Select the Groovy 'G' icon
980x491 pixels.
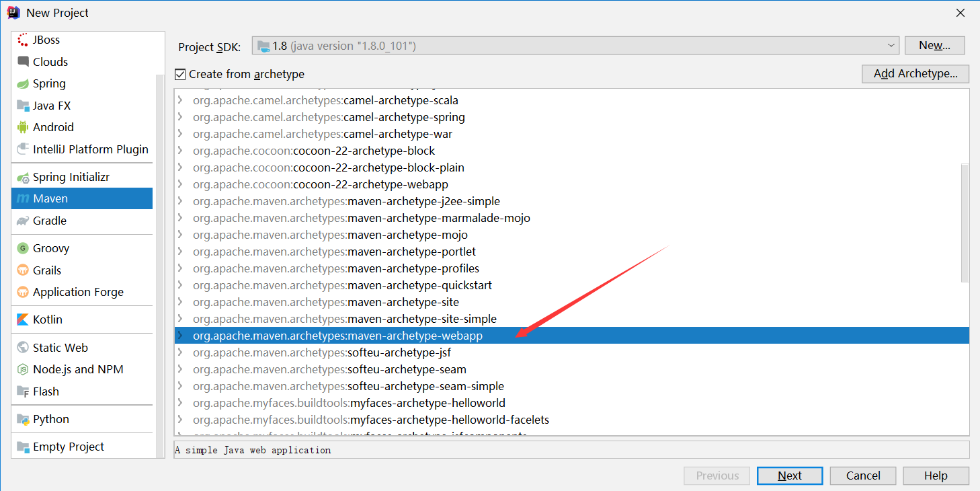tap(23, 248)
